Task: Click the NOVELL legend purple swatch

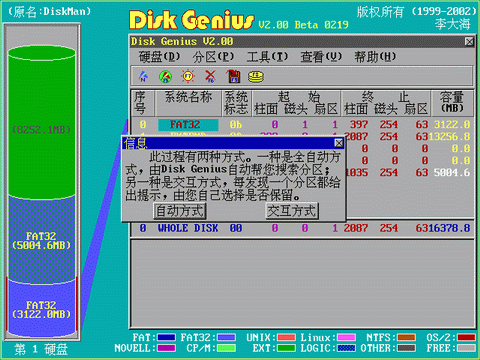Action: [166, 348]
